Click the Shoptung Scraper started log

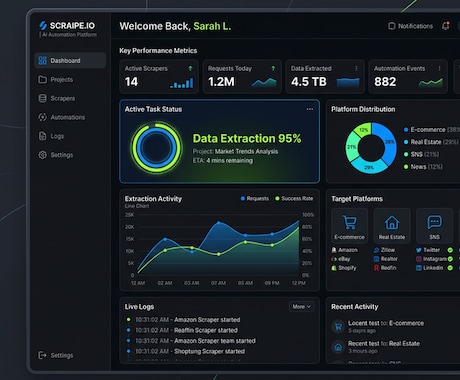tap(185, 351)
